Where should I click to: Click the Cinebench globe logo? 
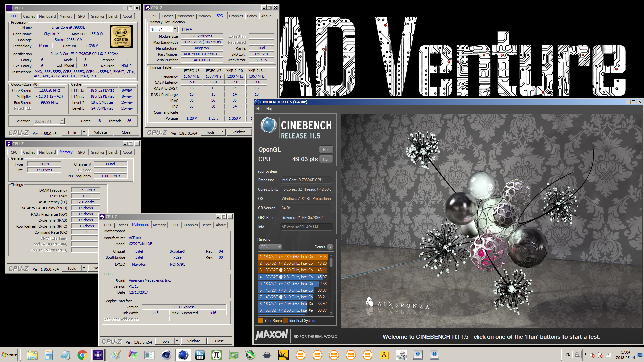(269, 126)
